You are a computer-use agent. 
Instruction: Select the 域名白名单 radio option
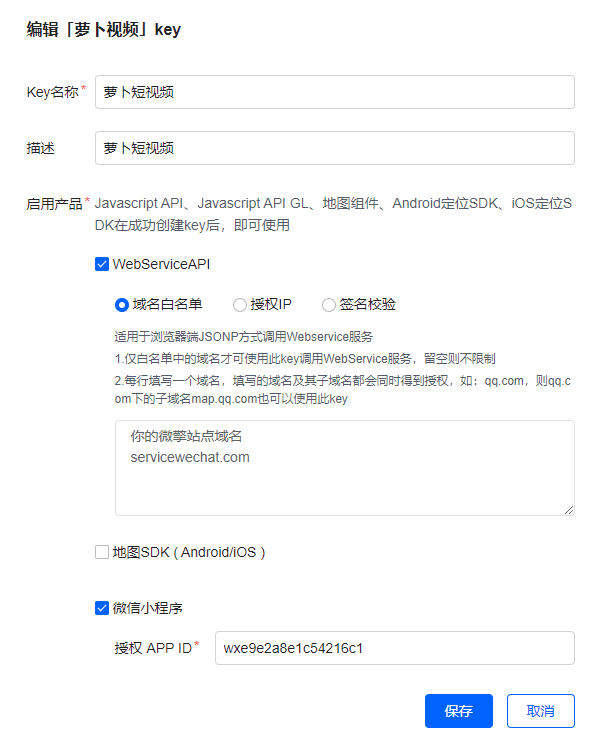pyautogui.click(x=122, y=305)
